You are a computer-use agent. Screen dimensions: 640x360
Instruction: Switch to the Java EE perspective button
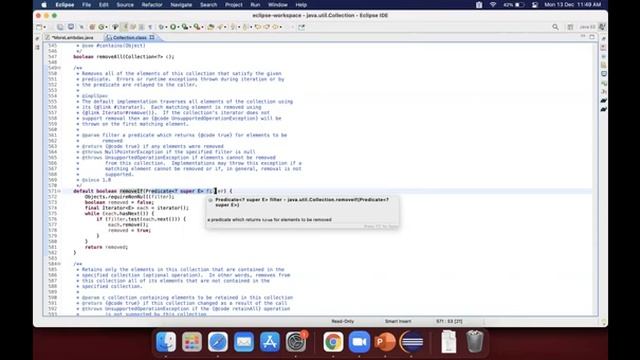587,27
